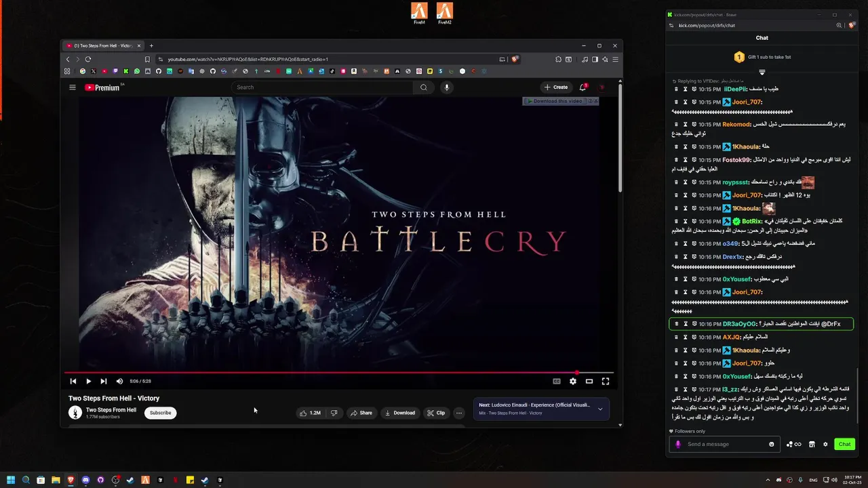Skip to the next video
The width and height of the screenshot is (868, 488).
coord(104,382)
